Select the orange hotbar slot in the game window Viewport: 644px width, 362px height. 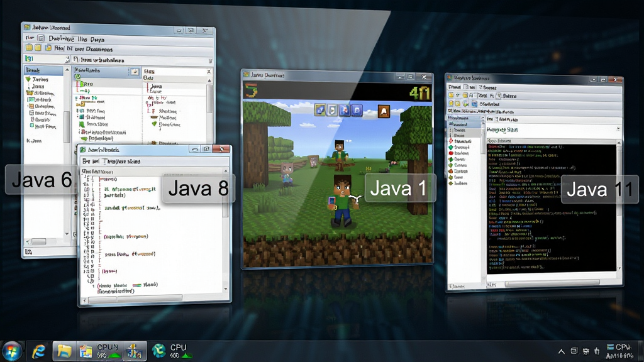coord(384,111)
